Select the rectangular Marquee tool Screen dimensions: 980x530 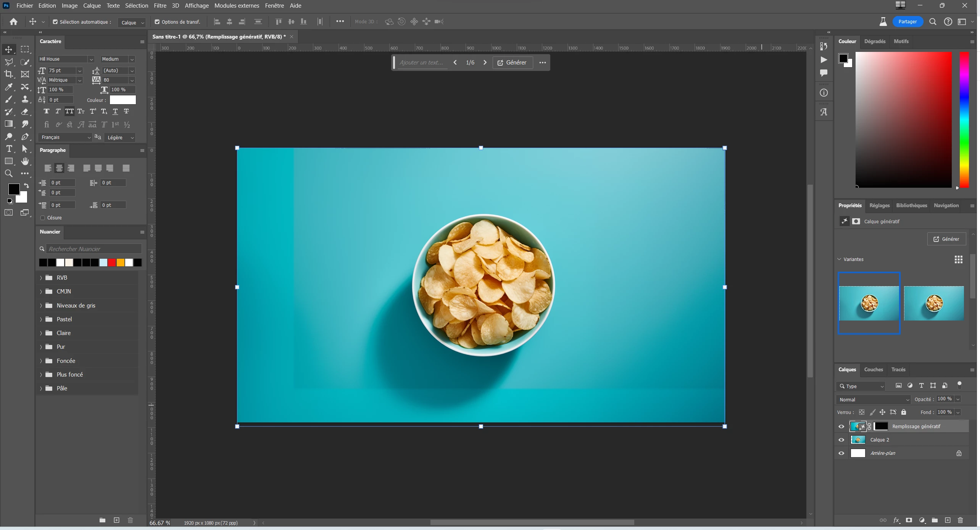click(25, 49)
